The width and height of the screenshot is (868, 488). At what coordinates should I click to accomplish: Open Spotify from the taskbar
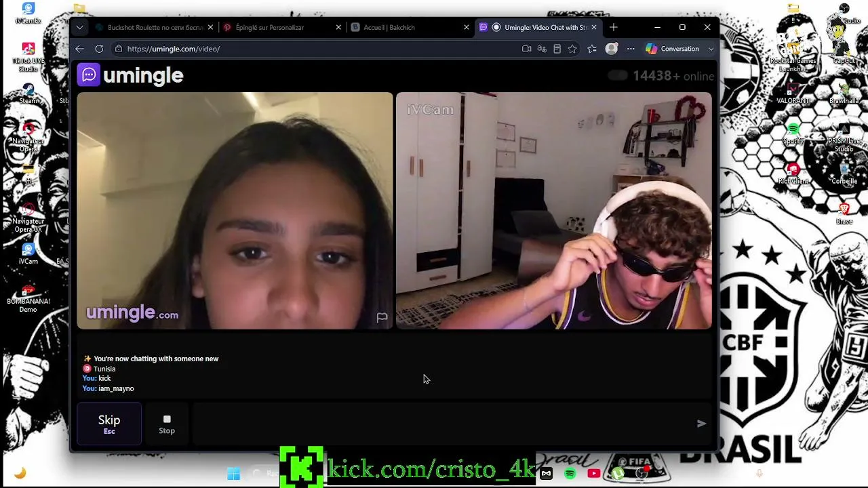570,474
